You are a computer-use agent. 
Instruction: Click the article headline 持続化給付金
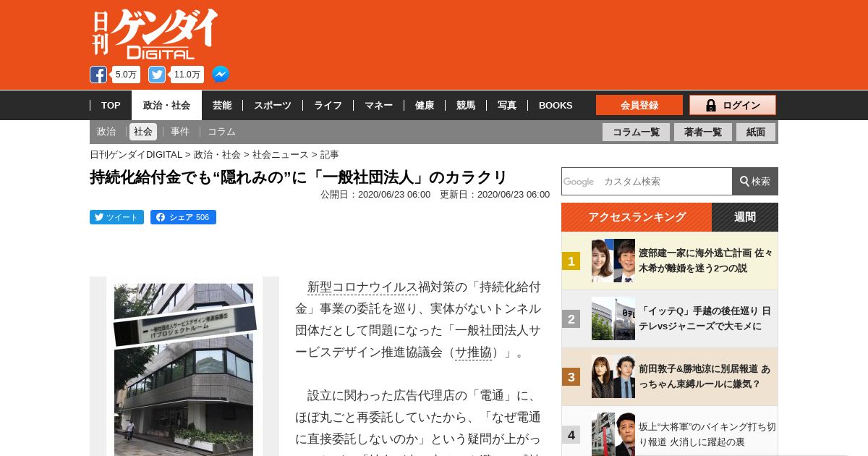[x=299, y=177]
